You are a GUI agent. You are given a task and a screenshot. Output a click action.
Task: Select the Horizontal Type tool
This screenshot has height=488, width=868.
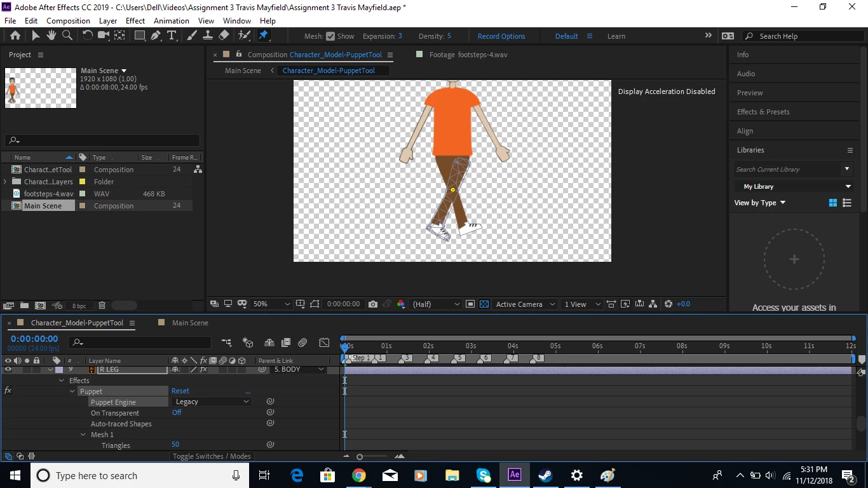click(x=172, y=36)
